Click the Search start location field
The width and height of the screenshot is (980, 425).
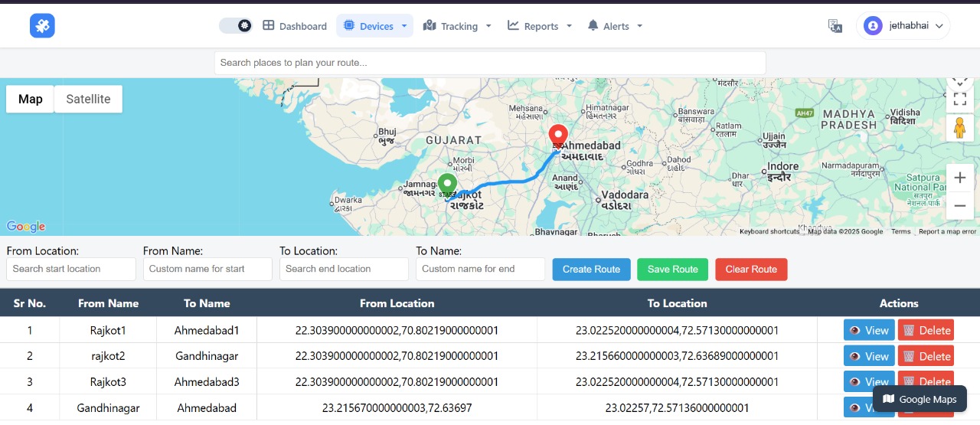[x=71, y=269]
